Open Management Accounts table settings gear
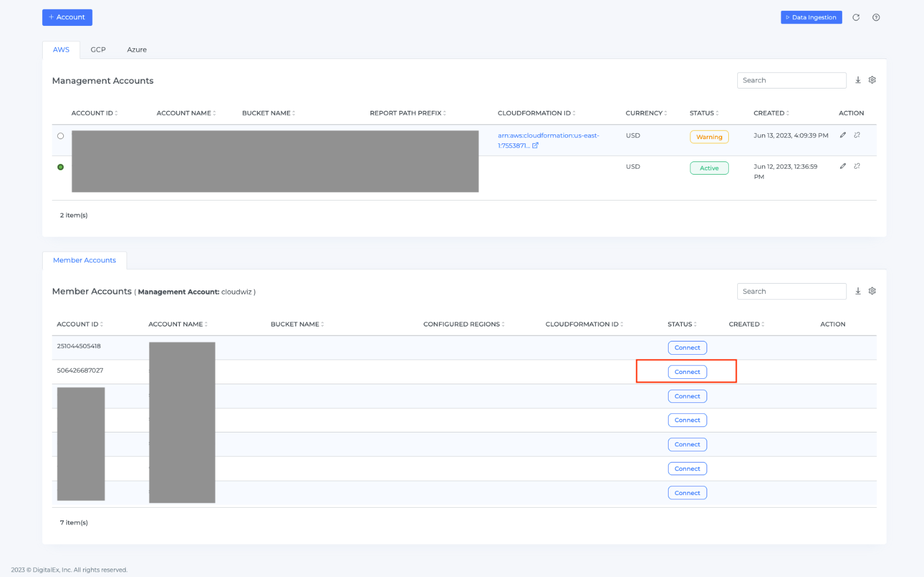The width and height of the screenshot is (924, 577). (x=872, y=80)
